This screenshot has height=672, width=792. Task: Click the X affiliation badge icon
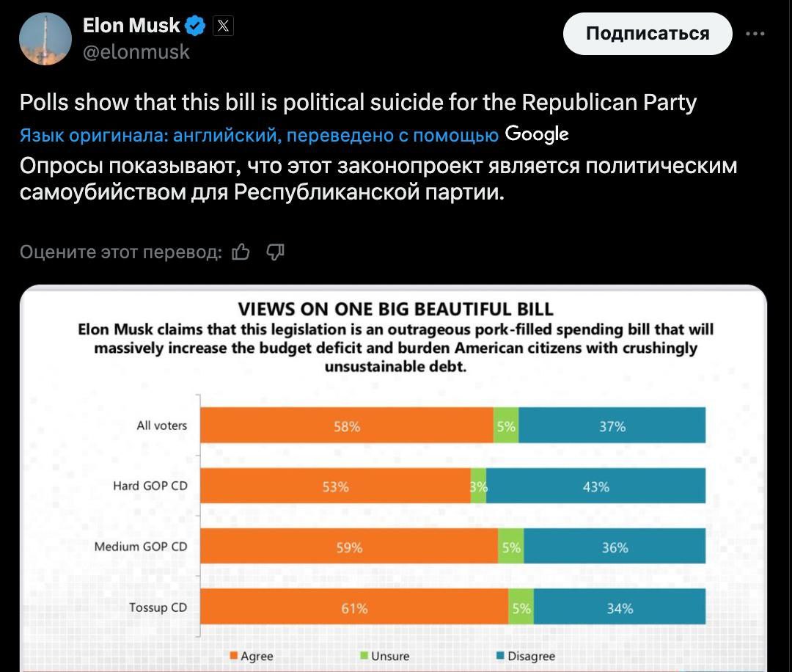(x=223, y=26)
